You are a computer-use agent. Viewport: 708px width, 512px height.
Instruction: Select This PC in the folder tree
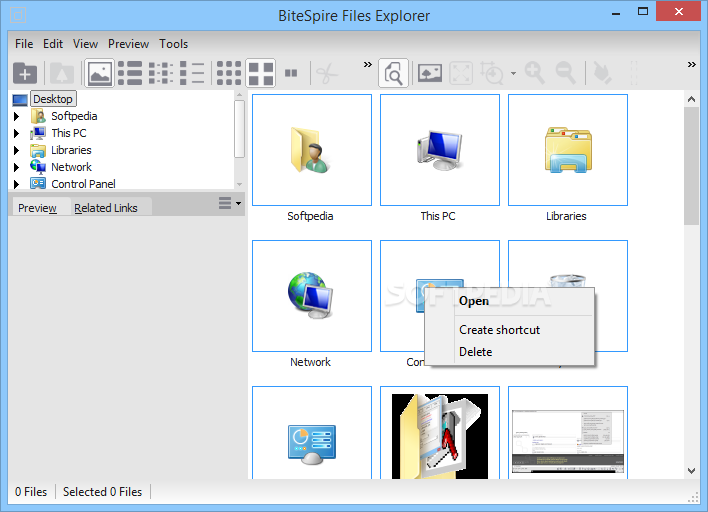[x=69, y=133]
